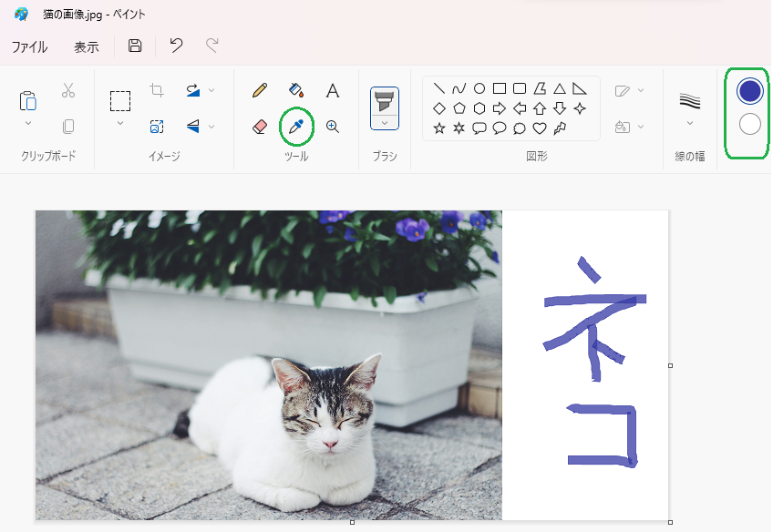The image size is (773, 532).
Task: Select the Rectangle shape
Action: coord(500,88)
